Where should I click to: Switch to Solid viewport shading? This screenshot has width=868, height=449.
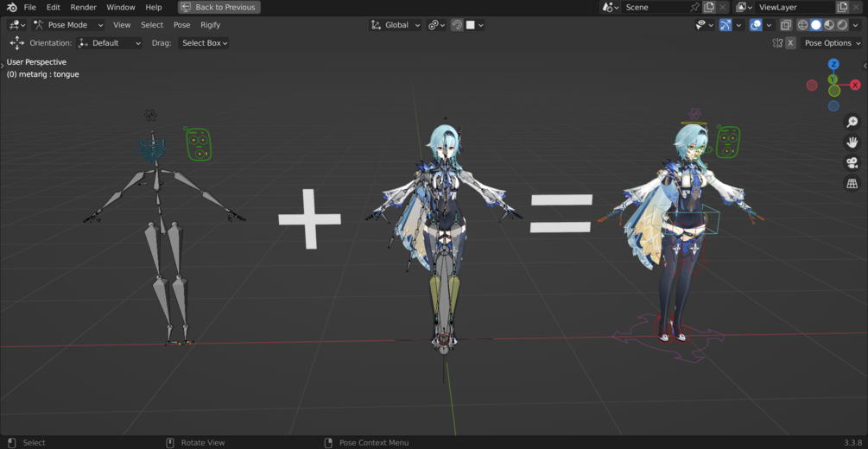816,25
